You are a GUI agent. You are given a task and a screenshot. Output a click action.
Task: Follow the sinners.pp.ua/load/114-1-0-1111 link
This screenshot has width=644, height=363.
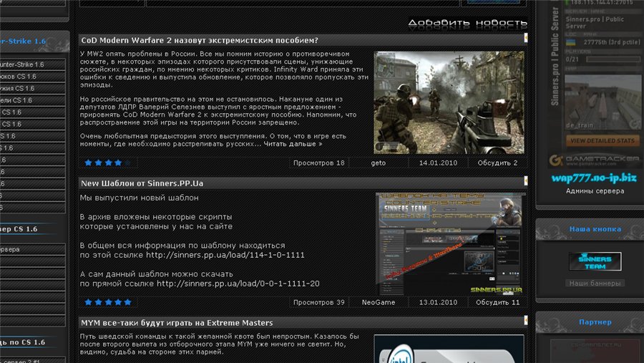tap(225, 255)
